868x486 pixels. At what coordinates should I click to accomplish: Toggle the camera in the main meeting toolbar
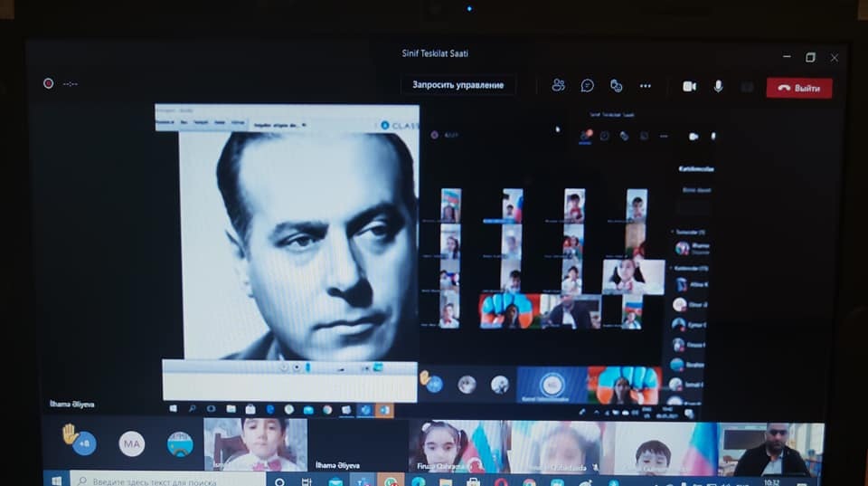(689, 87)
